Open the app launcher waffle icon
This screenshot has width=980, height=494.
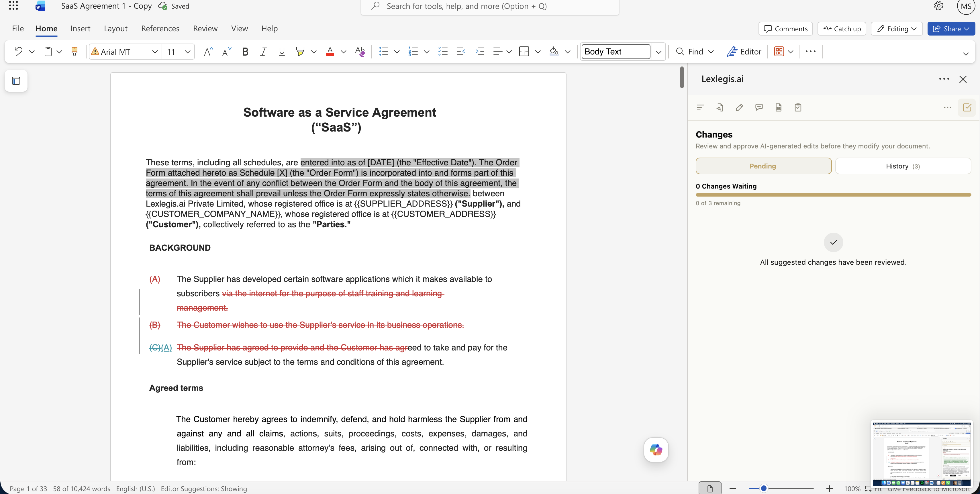[13, 6]
